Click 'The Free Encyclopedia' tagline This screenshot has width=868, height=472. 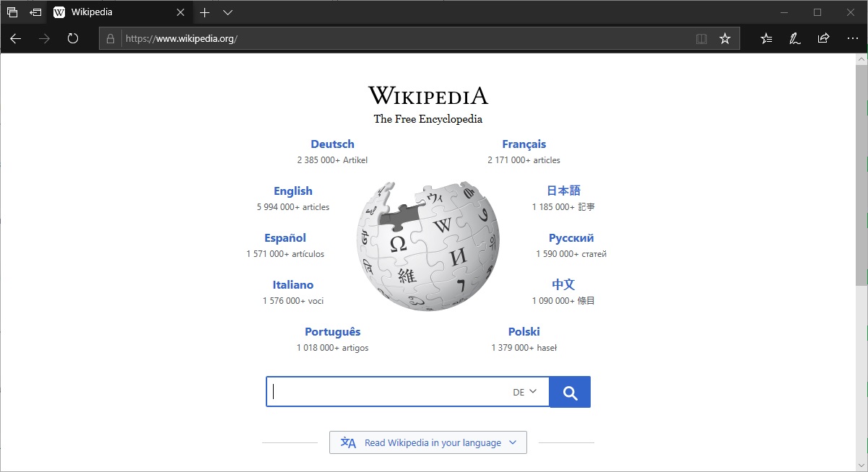[428, 119]
